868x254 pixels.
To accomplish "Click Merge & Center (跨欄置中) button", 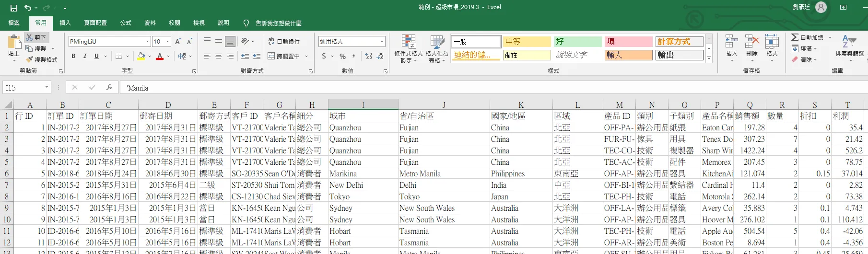I will pyautogui.click(x=284, y=56).
